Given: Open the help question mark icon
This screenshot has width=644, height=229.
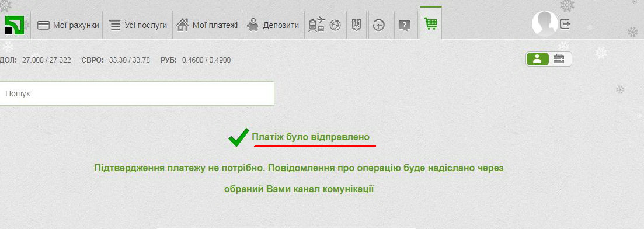Looking at the screenshot, I should (x=405, y=25).
